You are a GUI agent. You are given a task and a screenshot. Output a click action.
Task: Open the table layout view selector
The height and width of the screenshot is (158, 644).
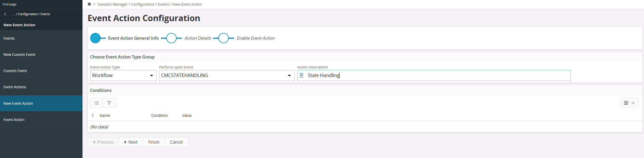(629, 103)
